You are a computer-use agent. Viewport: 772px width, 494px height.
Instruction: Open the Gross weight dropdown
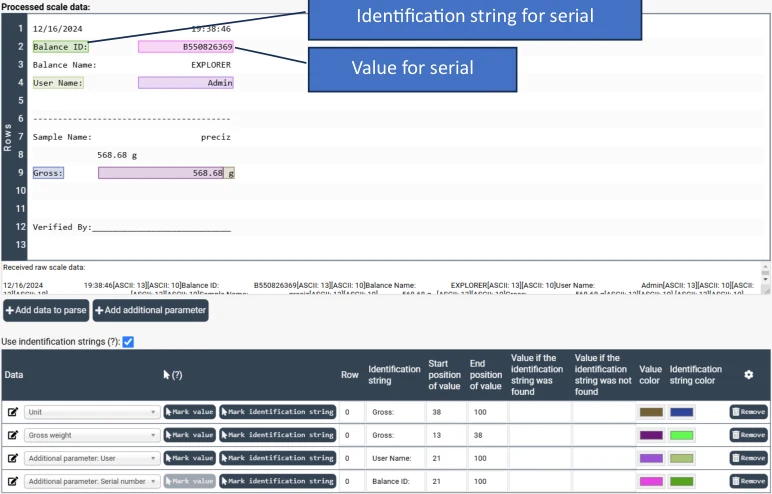click(x=92, y=435)
